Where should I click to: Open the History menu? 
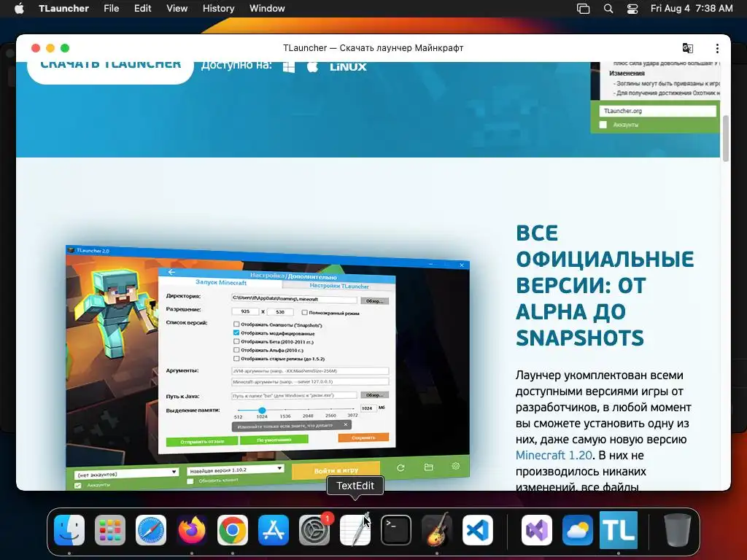coord(219,9)
